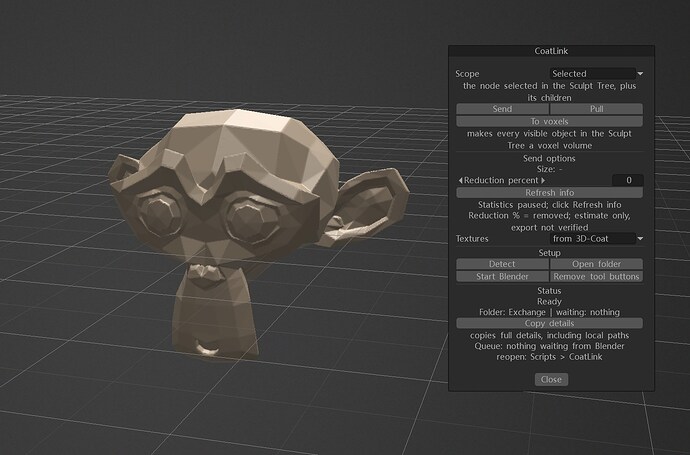Click the 'Setup' section heading

click(549, 253)
